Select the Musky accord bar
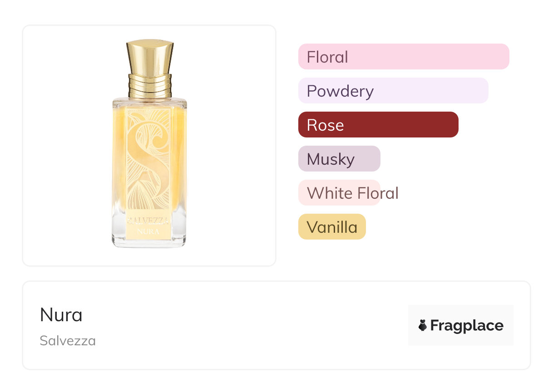The image size is (553, 392). [339, 159]
